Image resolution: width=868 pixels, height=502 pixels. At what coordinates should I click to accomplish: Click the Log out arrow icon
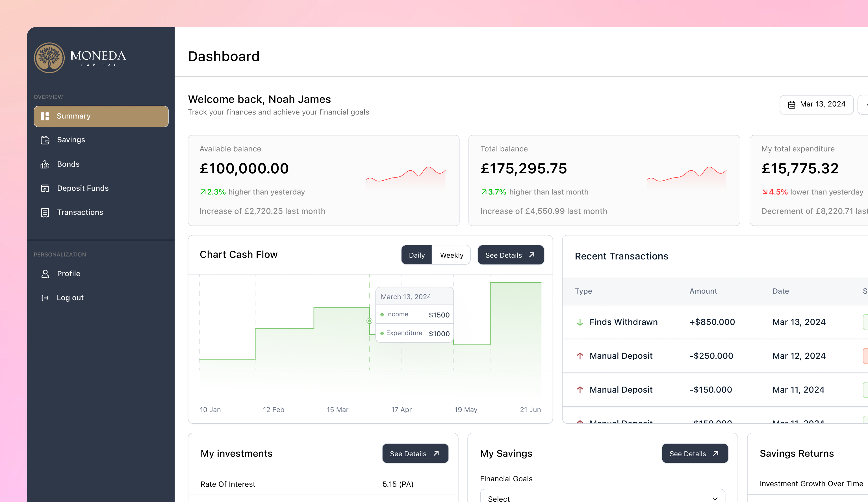(x=45, y=298)
